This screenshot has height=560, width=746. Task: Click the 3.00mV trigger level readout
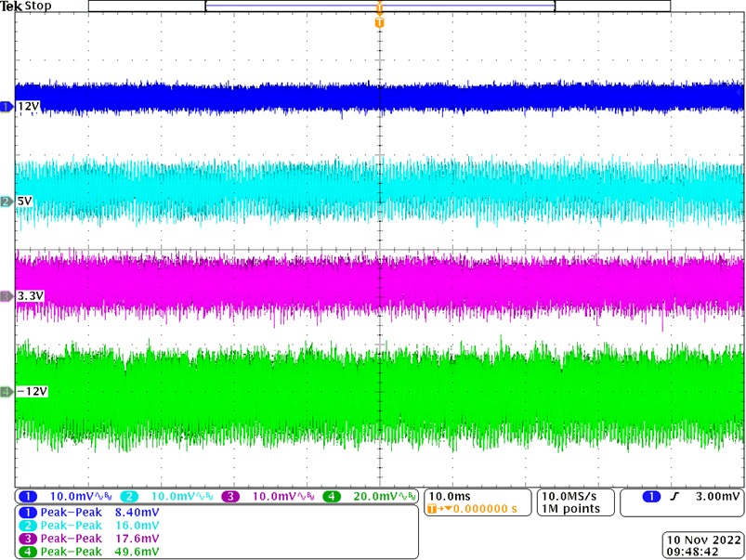point(718,497)
